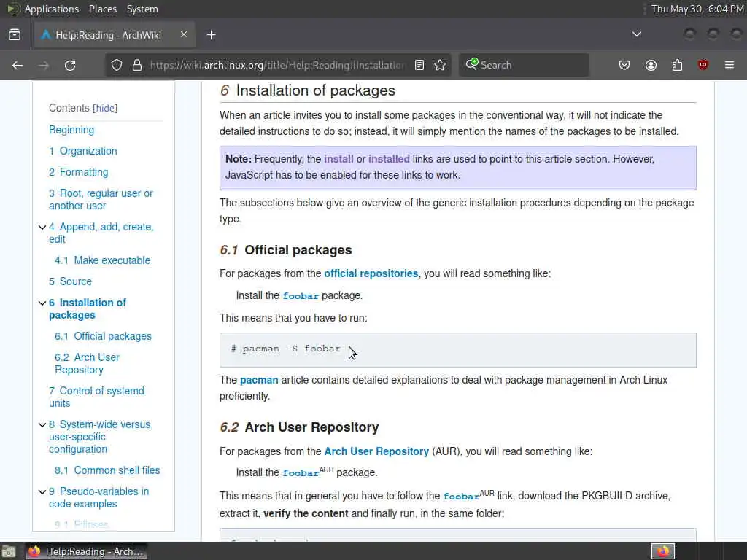
Task: Go to 7 Control of systemd units
Action: pyautogui.click(x=96, y=397)
